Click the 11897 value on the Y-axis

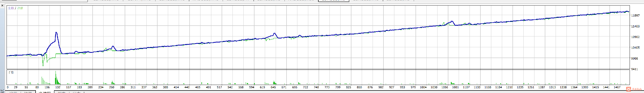(x=635, y=16)
